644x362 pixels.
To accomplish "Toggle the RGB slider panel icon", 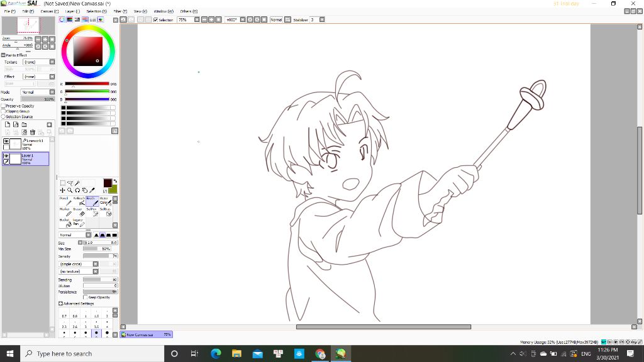I will [x=70, y=19].
